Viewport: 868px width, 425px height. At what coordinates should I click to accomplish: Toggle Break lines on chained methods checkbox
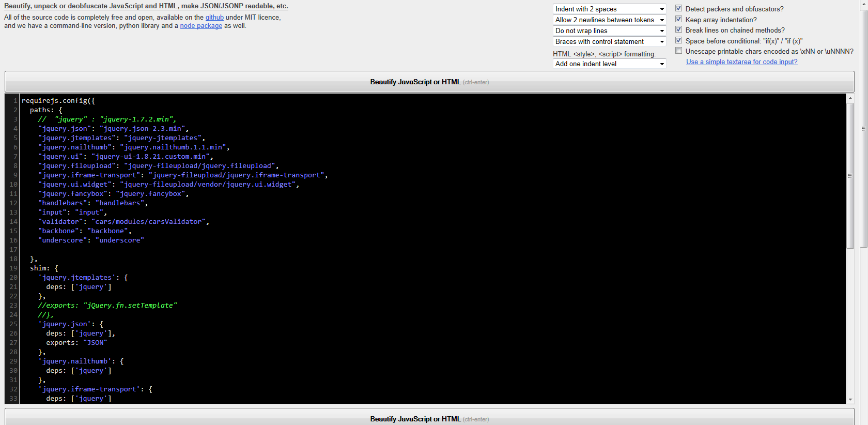point(679,30)
